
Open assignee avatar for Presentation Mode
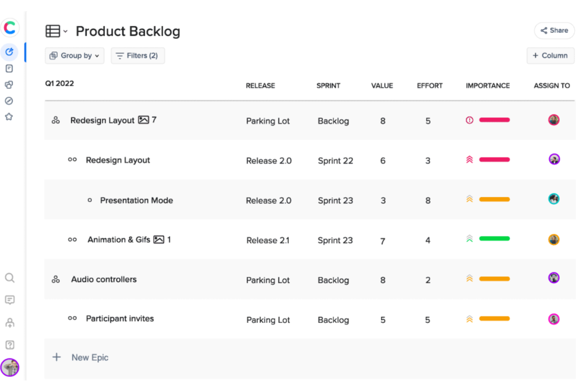(x=554, y=199)
